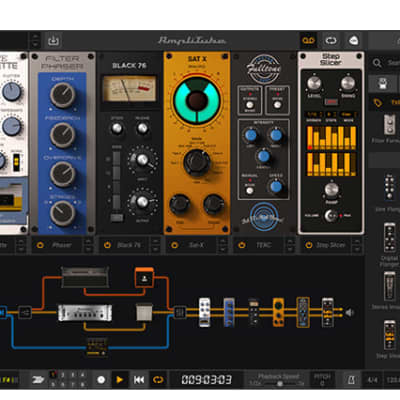
Task: Select the Step Slicer unit in chain
Action: [x=327, y=312]
